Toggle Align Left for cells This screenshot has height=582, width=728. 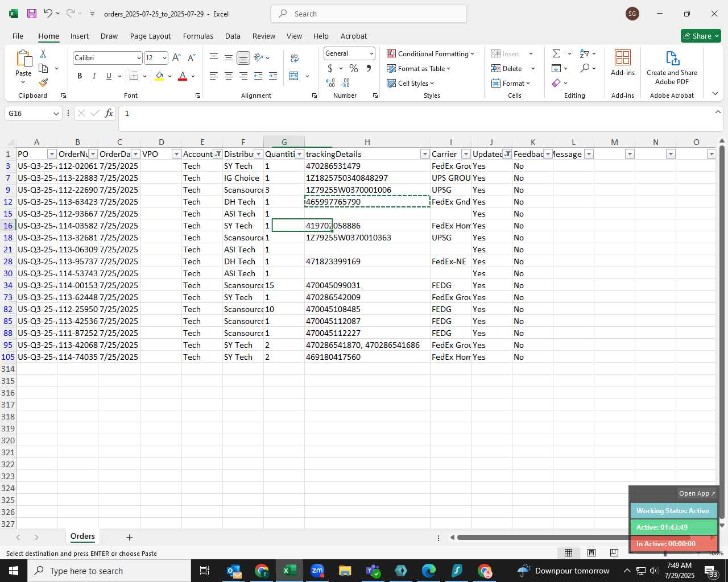point(214,76)
